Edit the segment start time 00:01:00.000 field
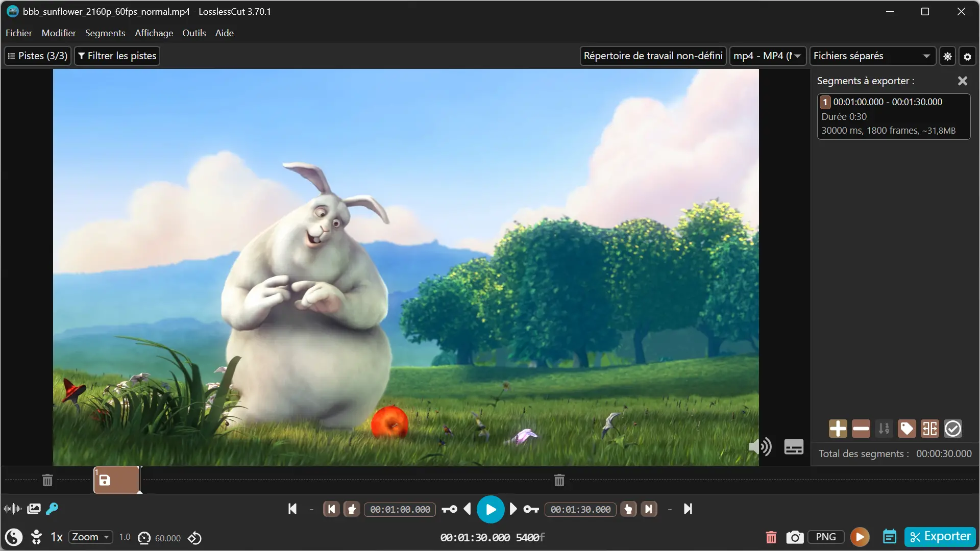980x551 pixels. [x=400, y=510]
